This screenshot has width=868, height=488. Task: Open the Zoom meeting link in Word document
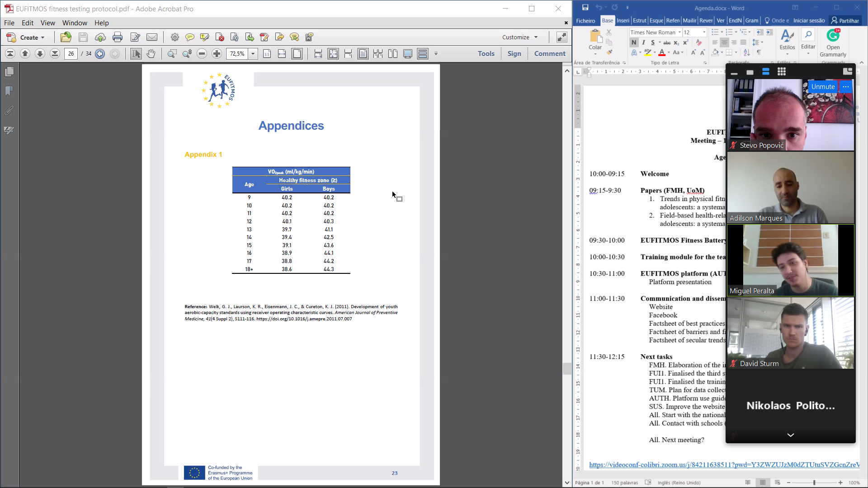[x=724, y=465]
